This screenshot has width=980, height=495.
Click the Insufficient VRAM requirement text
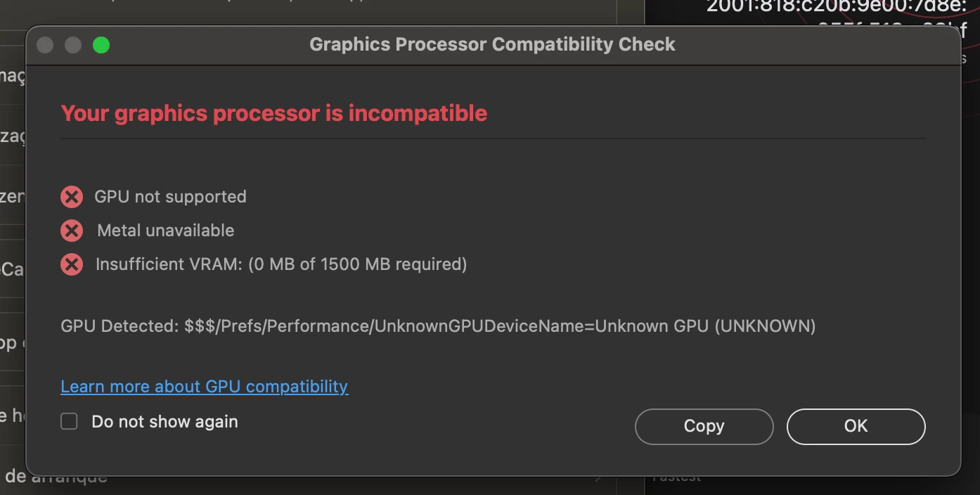click(281, 264)
